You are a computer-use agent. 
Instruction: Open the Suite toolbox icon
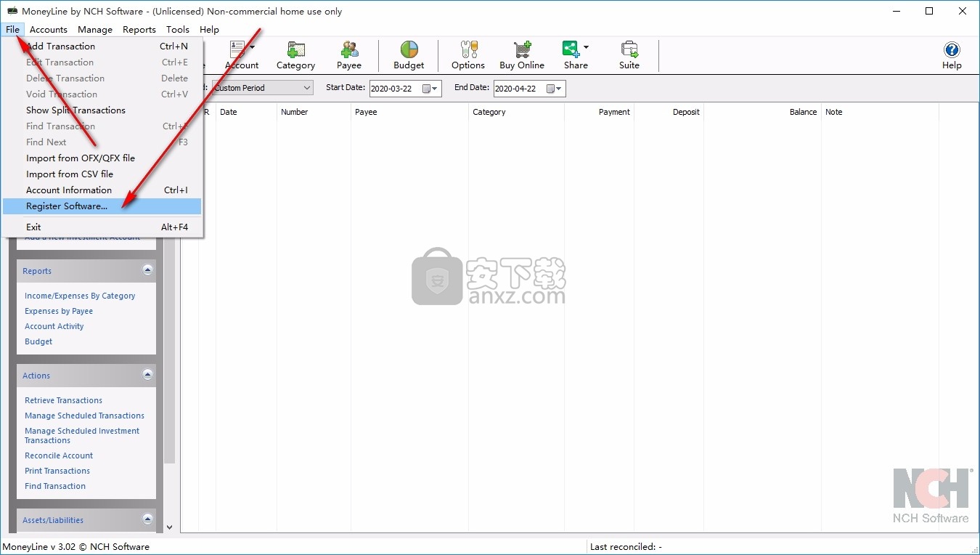coord(629,55)
